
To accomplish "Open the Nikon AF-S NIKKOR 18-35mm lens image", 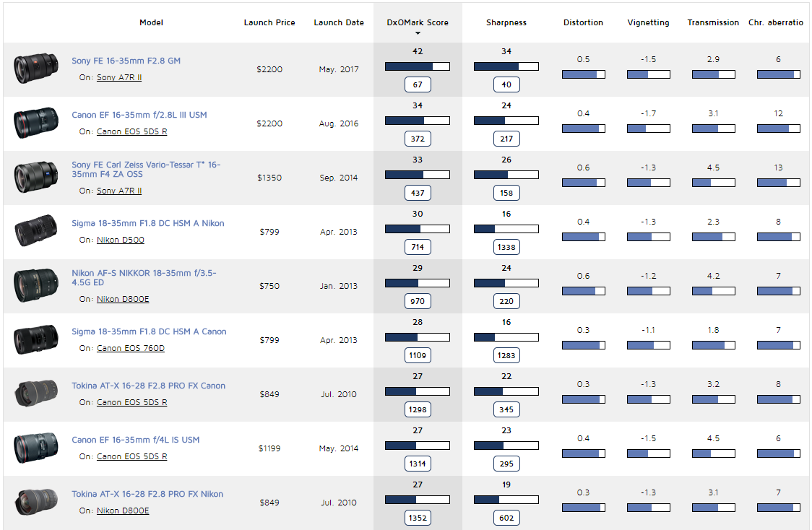I will 35,285.
